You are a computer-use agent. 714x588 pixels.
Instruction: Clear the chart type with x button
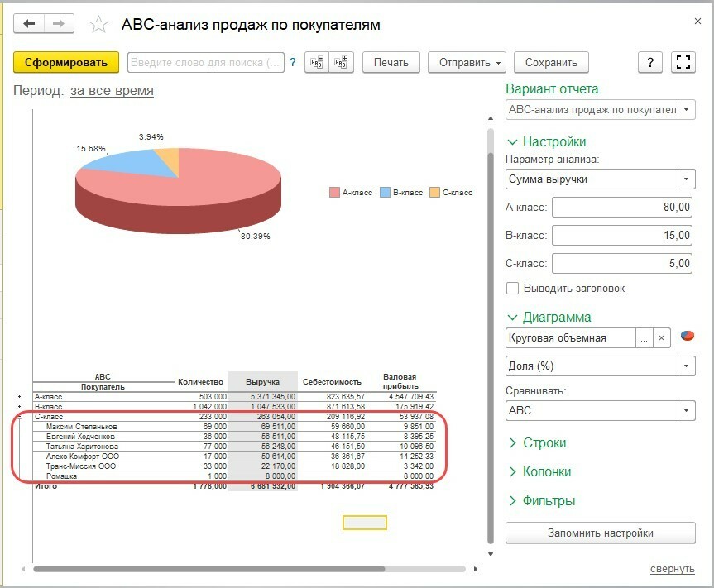pos(661,338)
